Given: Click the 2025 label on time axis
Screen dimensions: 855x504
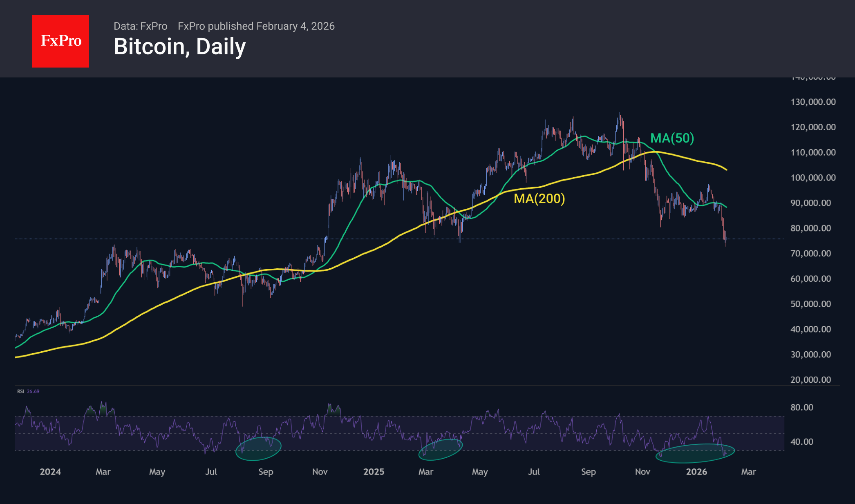Looking at the screenshot, I should click(x=374, y=472).
